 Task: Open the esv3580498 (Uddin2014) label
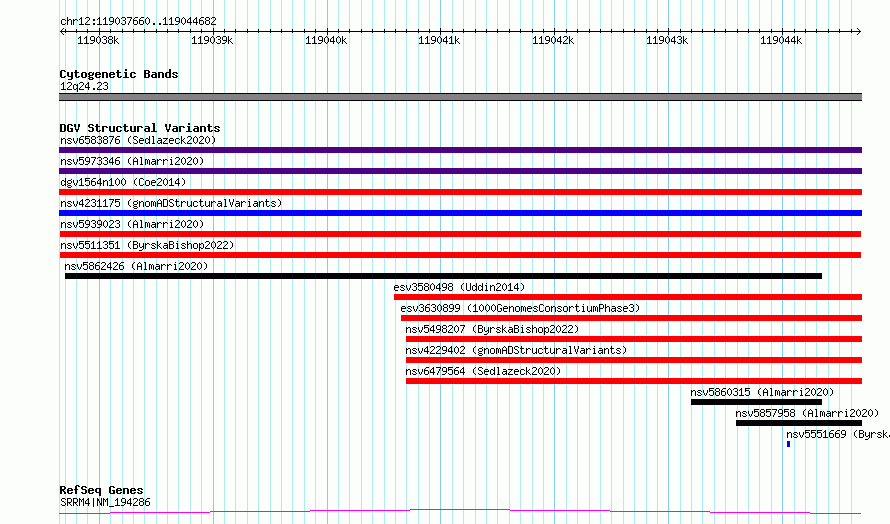coord(459,287)
